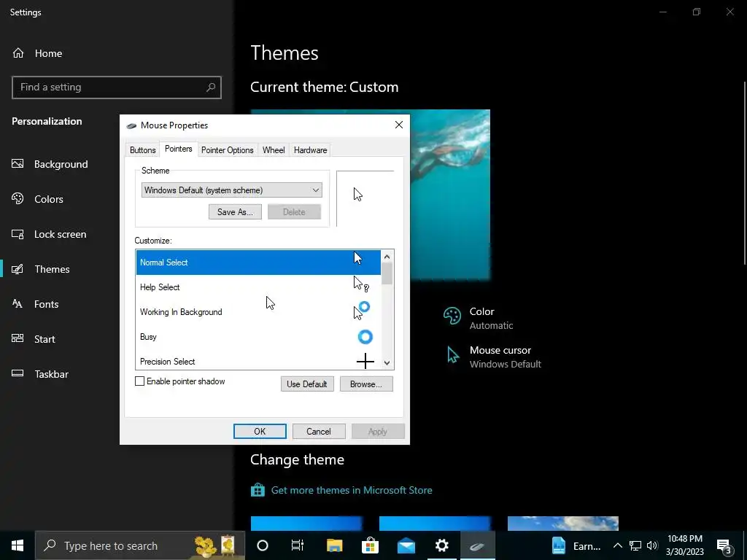Open Task View on taskbar
This screenshot has width=747, height=560.
coord(298,545)
